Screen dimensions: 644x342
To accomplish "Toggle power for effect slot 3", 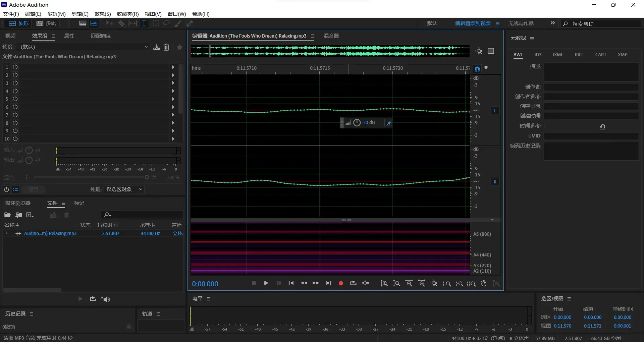I will pos(15,83).
